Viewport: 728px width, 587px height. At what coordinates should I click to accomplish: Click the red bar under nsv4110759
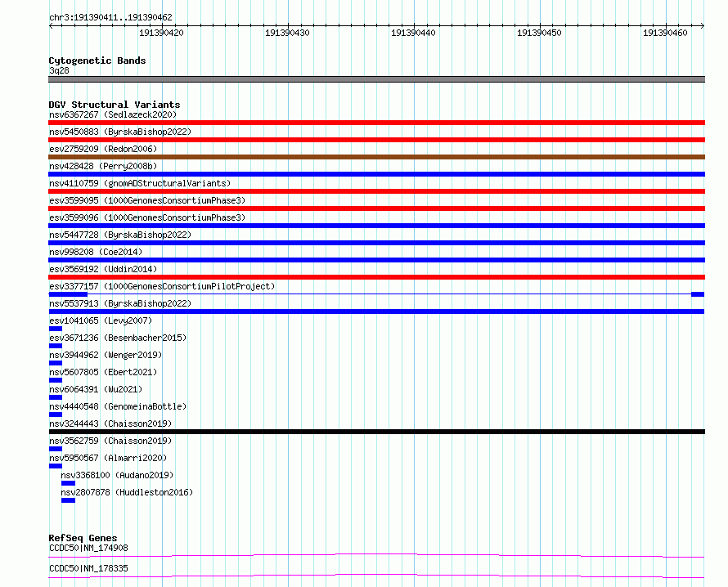point(376,191)
